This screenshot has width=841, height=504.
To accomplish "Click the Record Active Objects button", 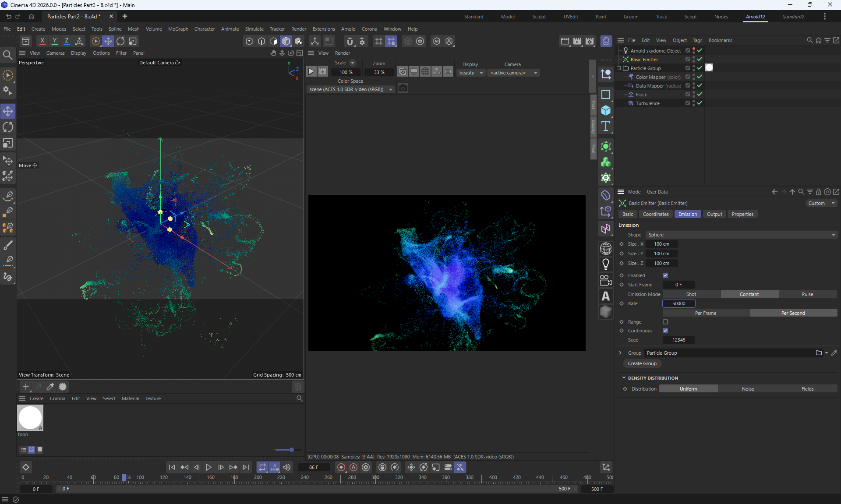I will click(x=341, y=467).
